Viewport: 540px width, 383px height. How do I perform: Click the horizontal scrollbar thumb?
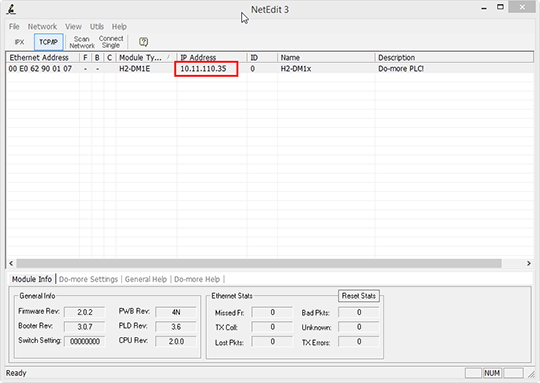(x=259, y=263)
